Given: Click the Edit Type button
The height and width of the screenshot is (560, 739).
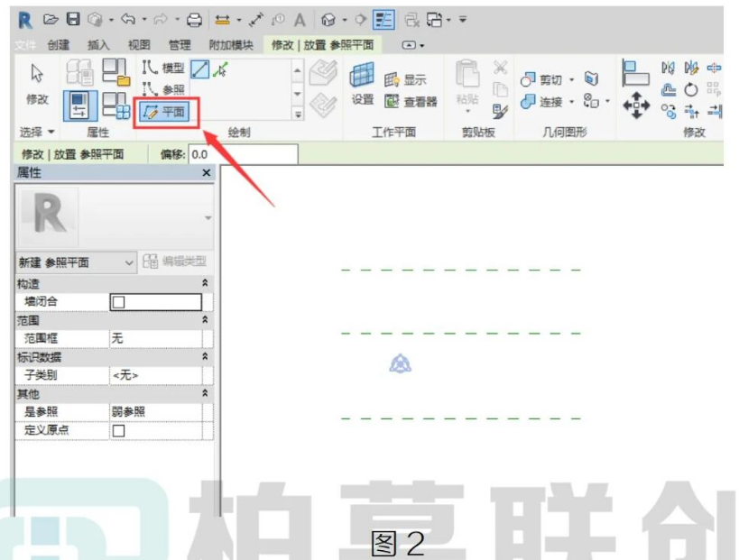Looking at the screenshot, I should [174, 262].
